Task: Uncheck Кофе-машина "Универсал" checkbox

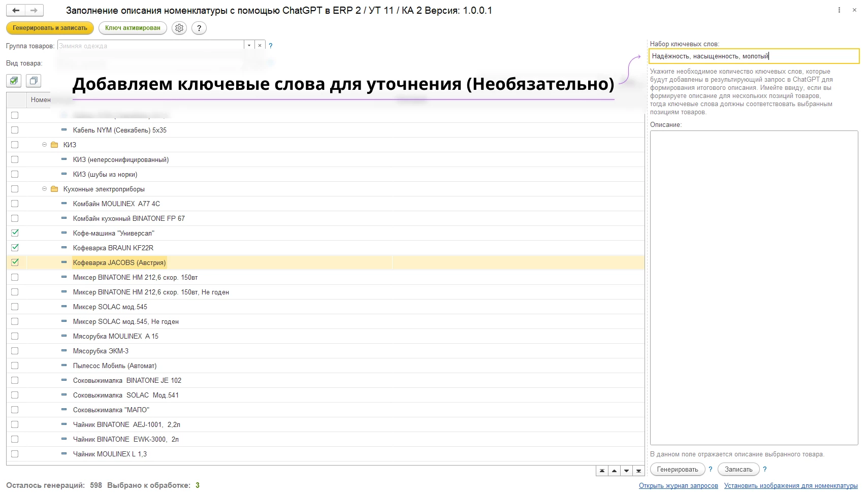Action: pos(15,233)
